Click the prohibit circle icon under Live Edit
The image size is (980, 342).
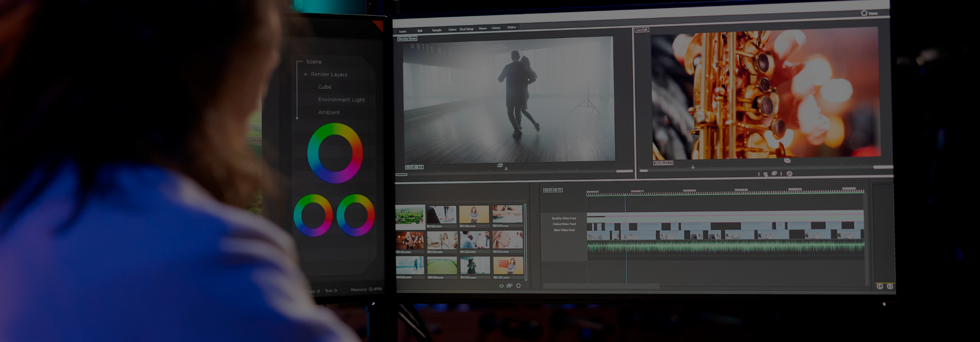coord(789,174)
